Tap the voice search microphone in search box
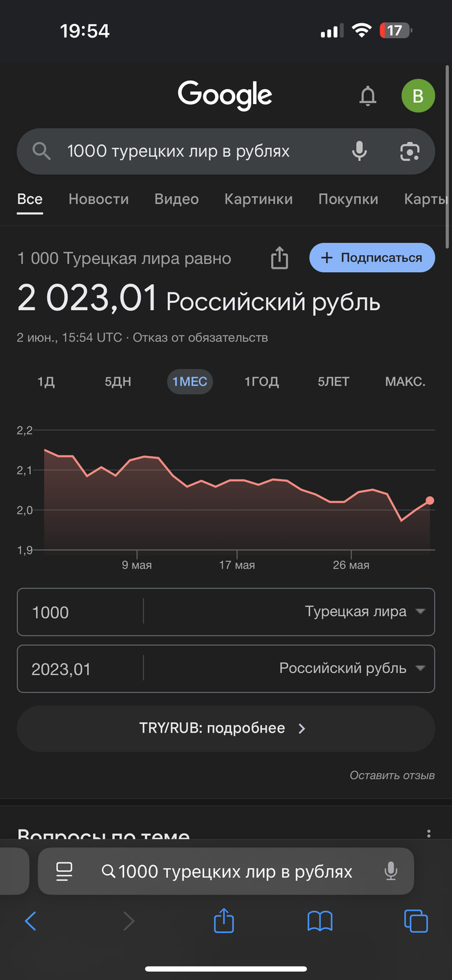The image size is (452, 980). point(360,151)
